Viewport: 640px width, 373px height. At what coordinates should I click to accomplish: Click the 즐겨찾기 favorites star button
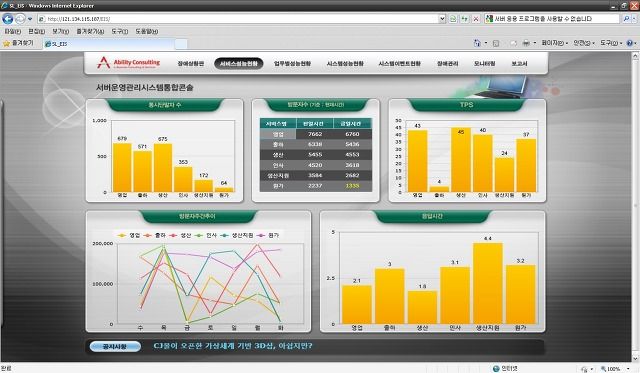[x=18, y=43]
